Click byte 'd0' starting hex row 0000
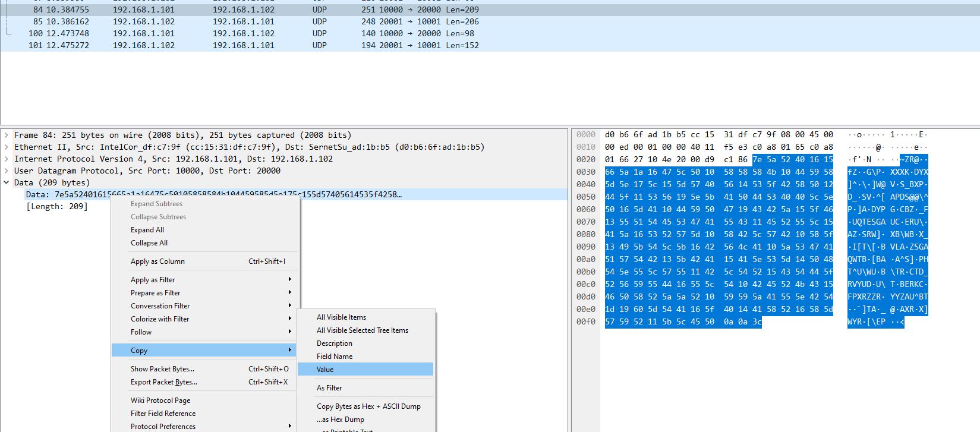Screen dimensions: 980x432 coord(610,134)
